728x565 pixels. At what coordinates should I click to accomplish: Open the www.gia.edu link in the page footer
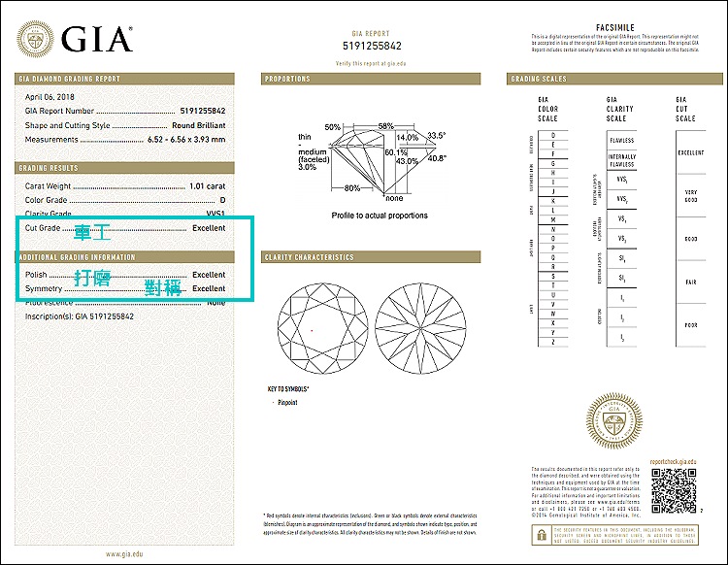(x=124, y=554)
